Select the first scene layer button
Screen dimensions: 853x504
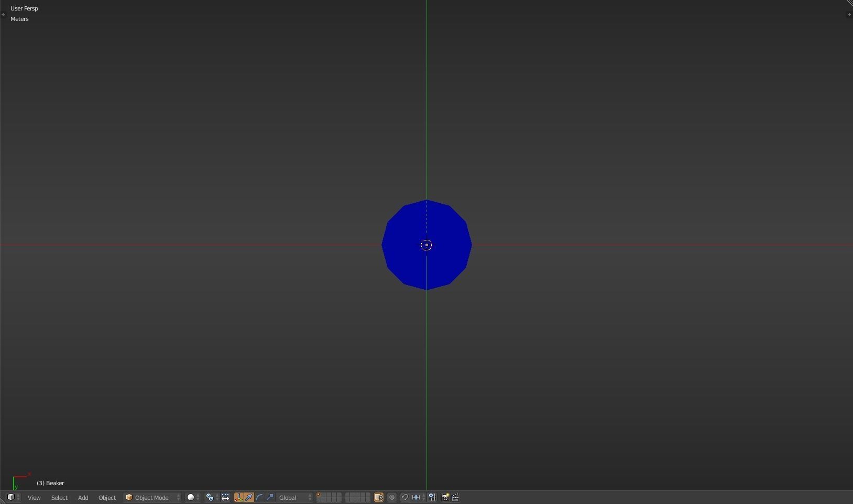click(x=319, y=495)
